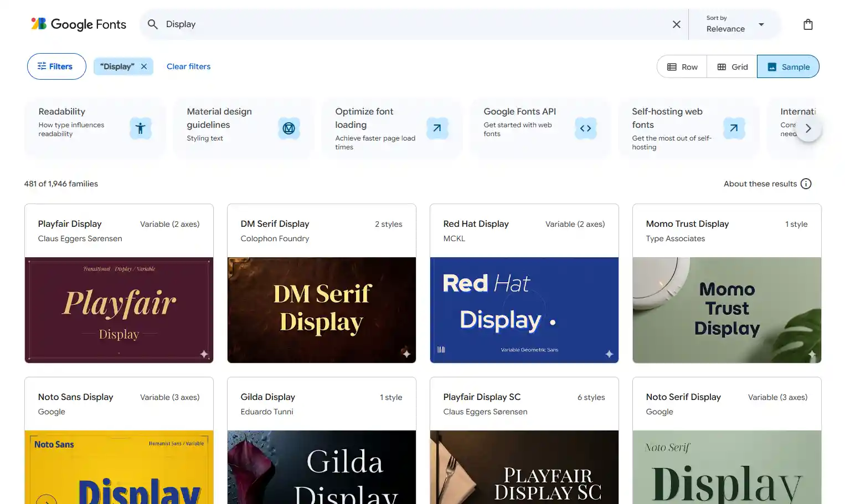Screen dimensions: 845x504
Task: Open the Readability knowledge card
Action: point(95,128)
